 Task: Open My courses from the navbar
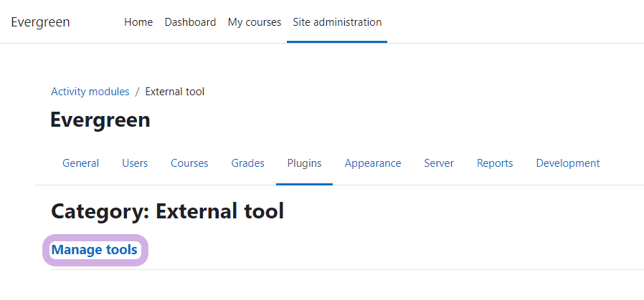[x=255, y=22]
